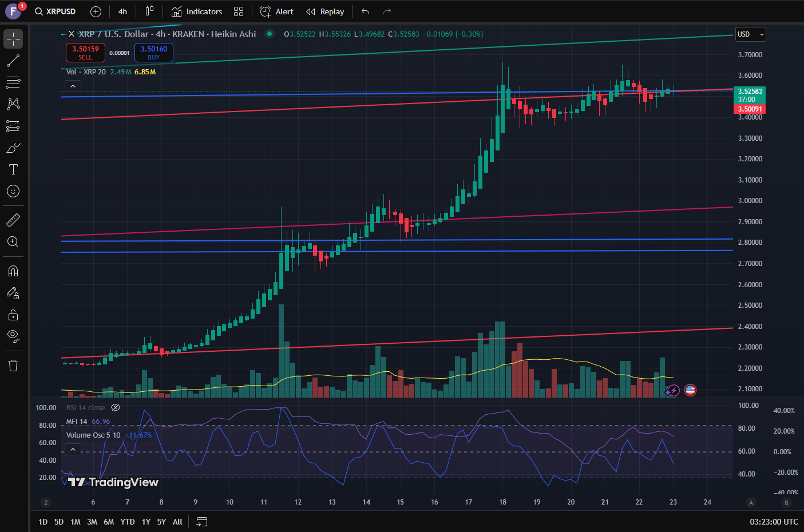
Task: Add symbol to compare with plus icon
Action: point(96,11)
